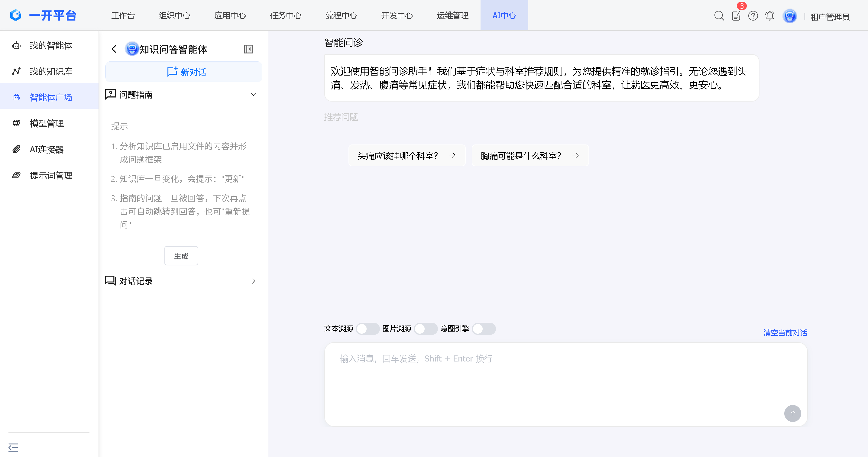This screenshot has width=868, height=457.
Task: Collapse the 问题指南 section chevron
Action: click(253, 95)
